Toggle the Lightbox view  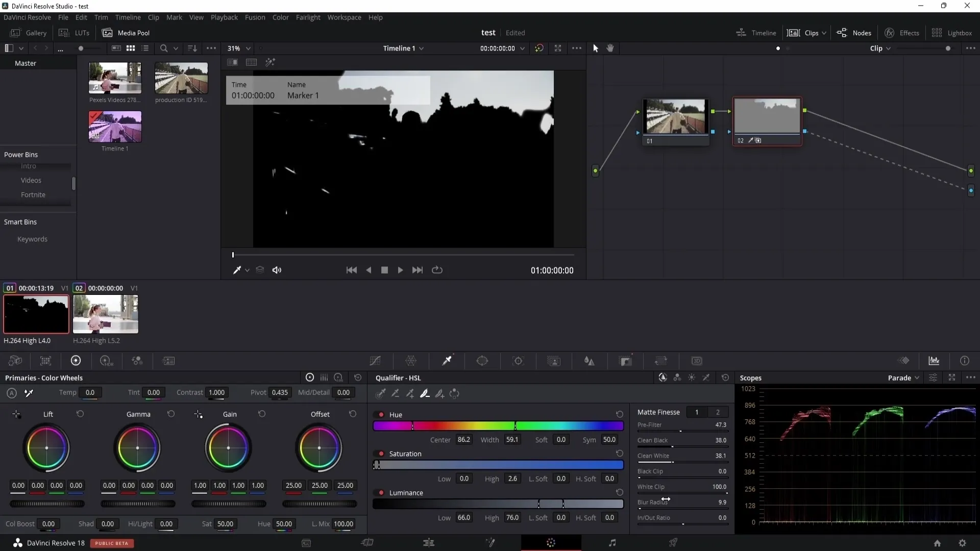[x=952, y=33]
